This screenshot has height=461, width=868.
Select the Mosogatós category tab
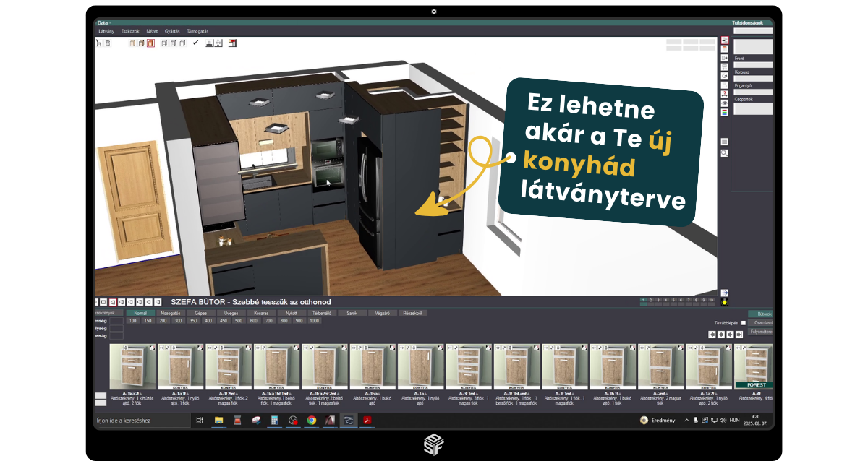pos(171,314)
